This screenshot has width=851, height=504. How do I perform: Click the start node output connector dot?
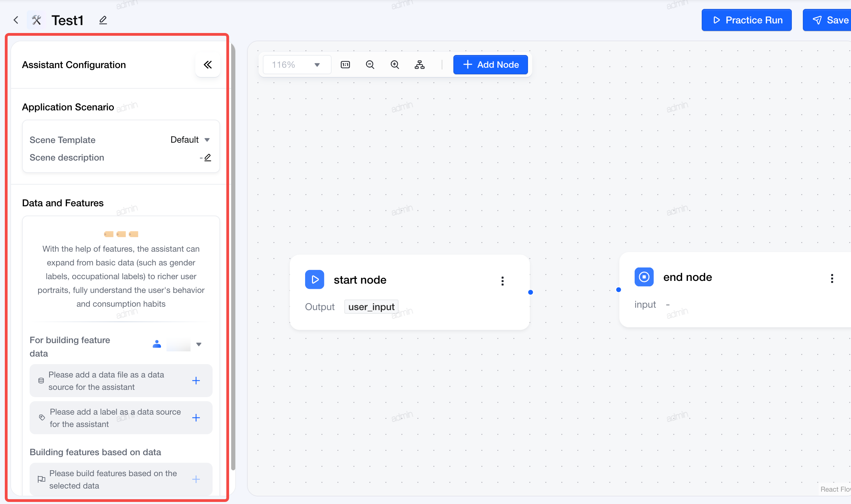click(530, 292)
